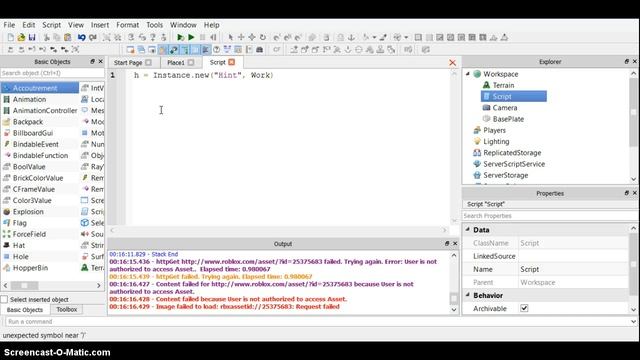This screenshot has height=360, width=640.
Task: Click the Run a command input bar
Action: (317, 322)
